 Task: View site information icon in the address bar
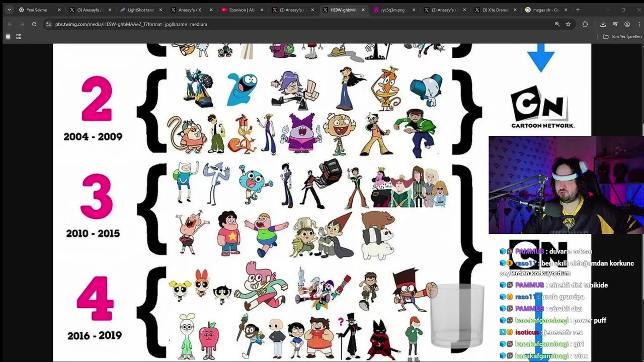(48, 24)
